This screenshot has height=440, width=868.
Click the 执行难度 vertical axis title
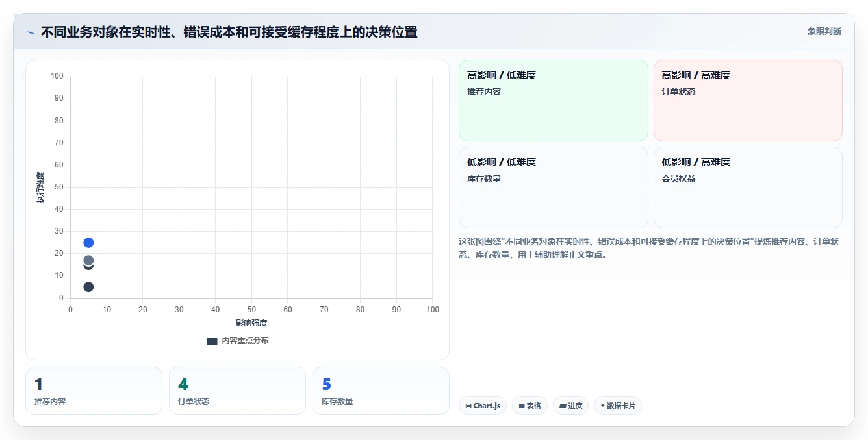pos(40,188)
